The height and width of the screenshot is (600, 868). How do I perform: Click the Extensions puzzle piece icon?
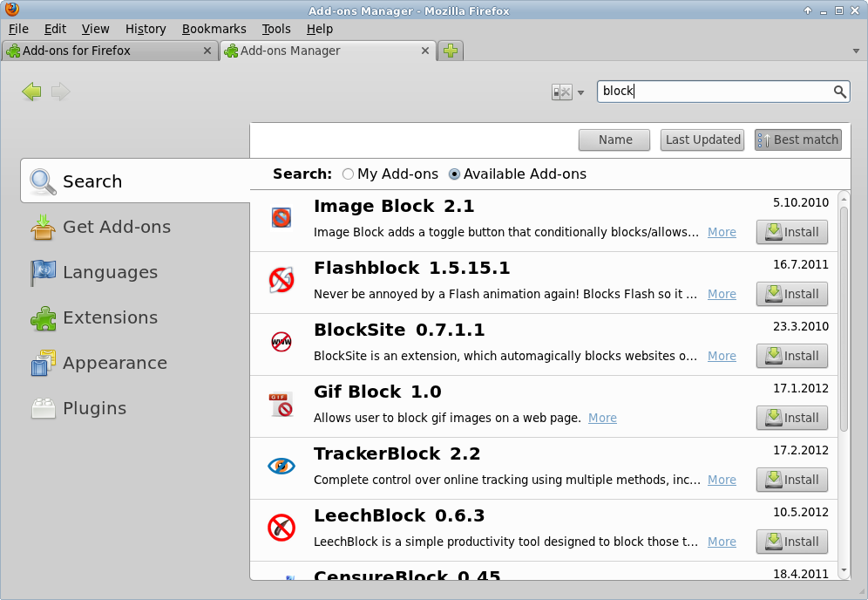tap(44, 318)
